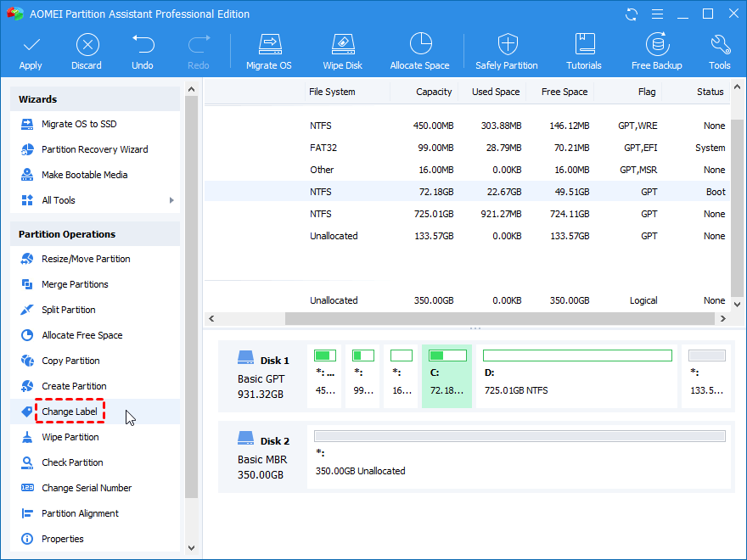Open the Free Backup tool
The height and width of the screenshot is (560, 747).
657,45
